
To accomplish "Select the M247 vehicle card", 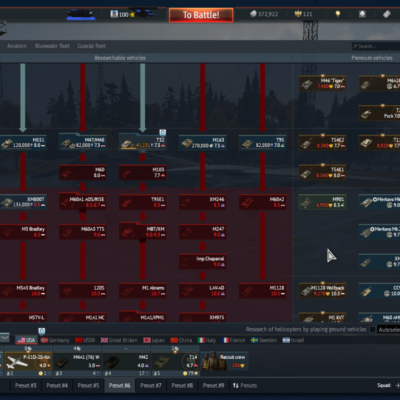I will (203, 232).
